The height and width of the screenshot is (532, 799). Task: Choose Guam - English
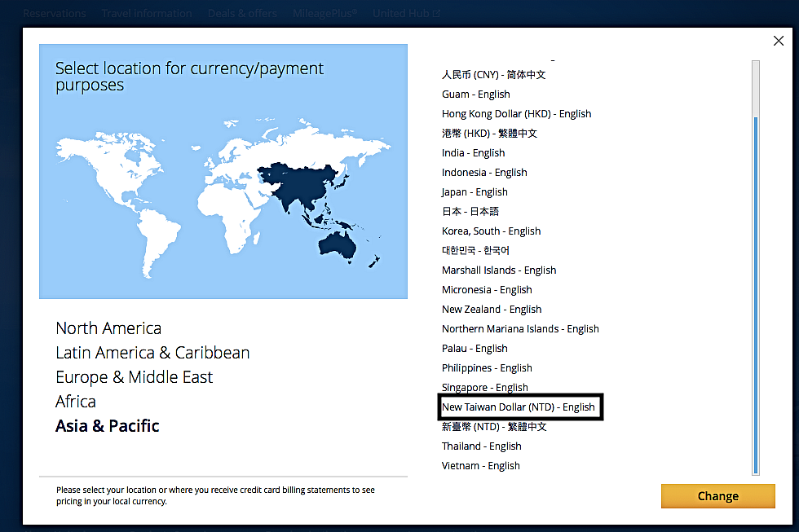(x=475, y=95)
